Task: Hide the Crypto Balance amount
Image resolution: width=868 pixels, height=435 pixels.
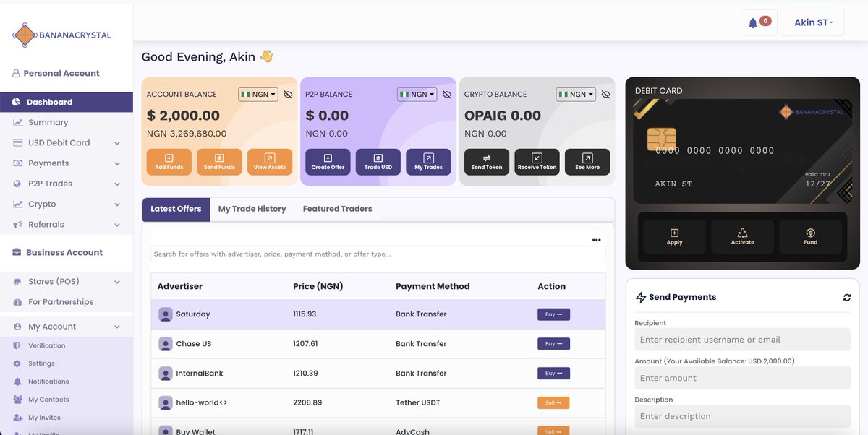Action: (x=605, y=95)
